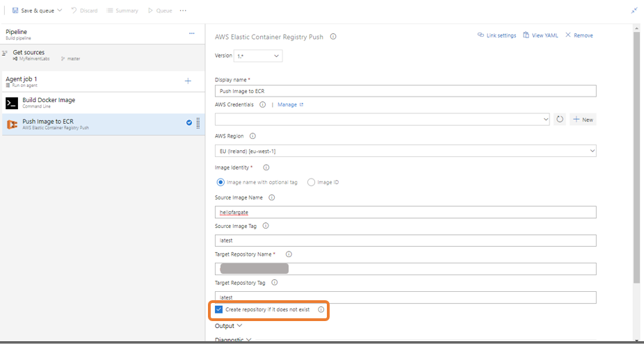Select the Image ID radio button
This screenshot has height=344, width=644.
coord(311,182)
